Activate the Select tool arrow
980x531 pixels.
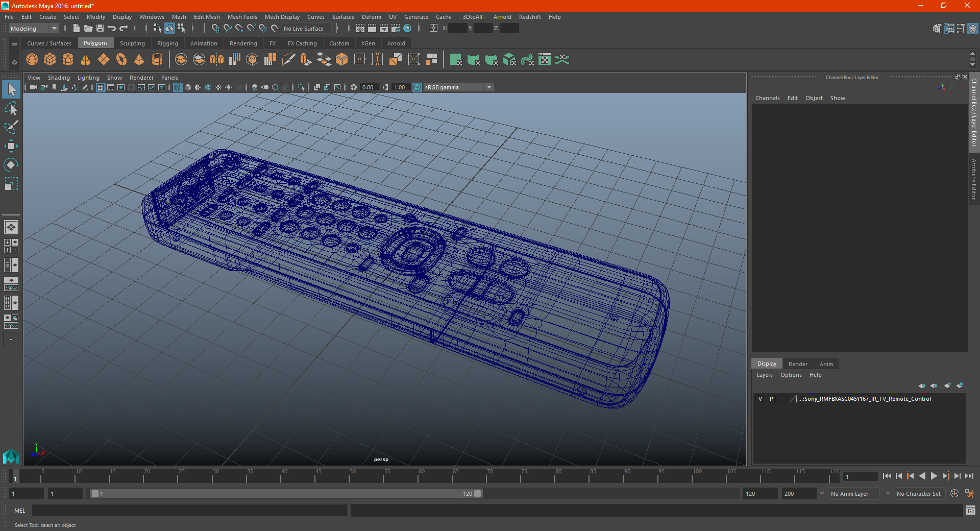click(11, 89)
